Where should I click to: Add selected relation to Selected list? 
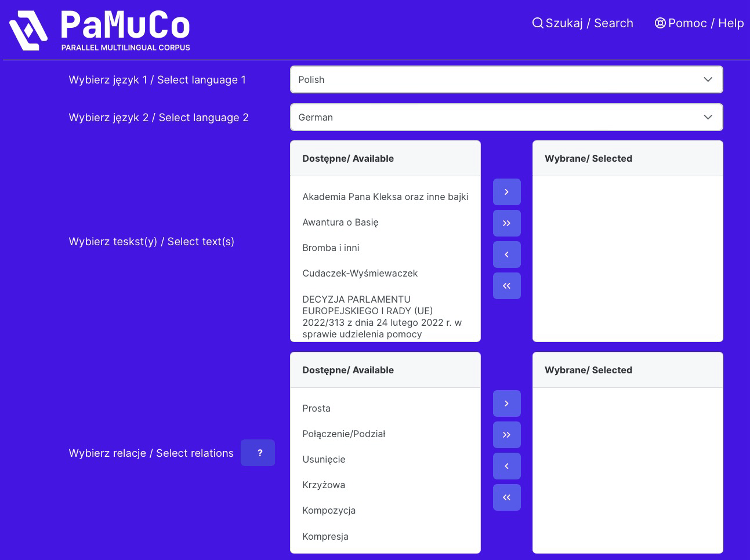[506, 403]
